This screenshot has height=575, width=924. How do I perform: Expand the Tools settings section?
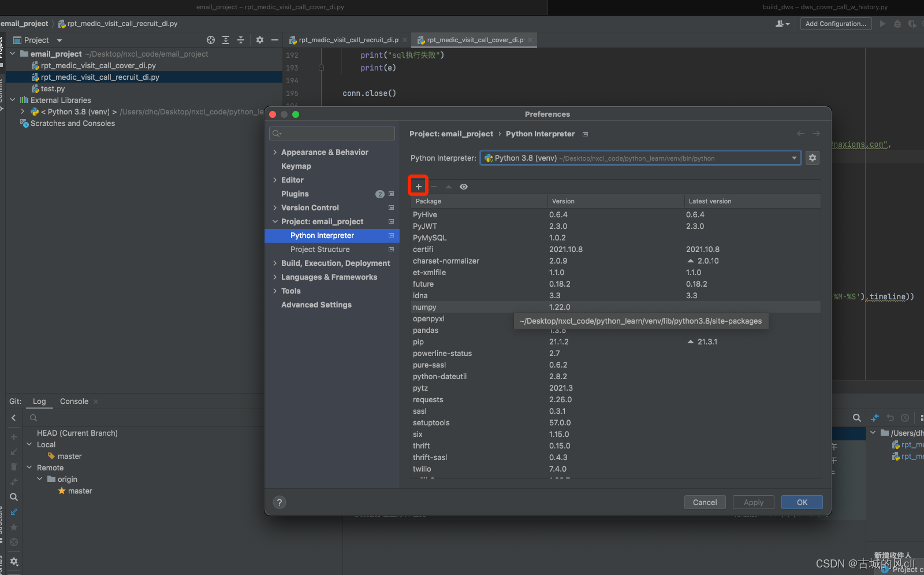coord(275,291)
